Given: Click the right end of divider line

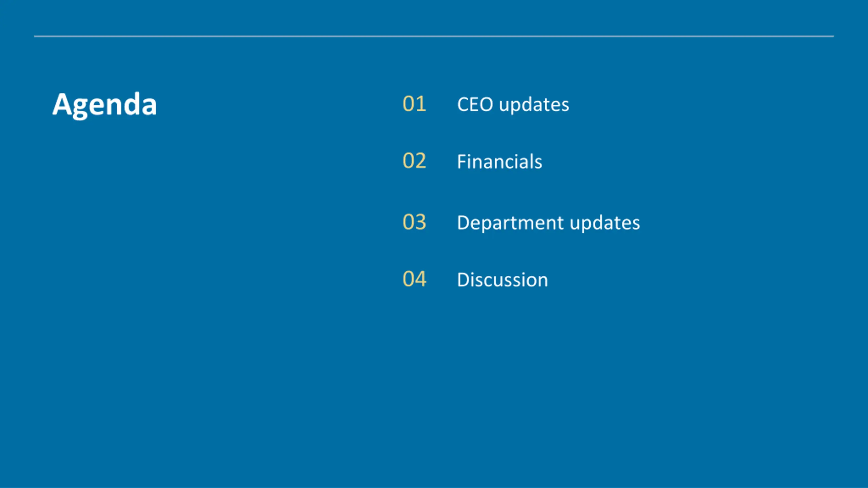Looking at the screenshot, I should pyautogui.click(x=832, y=36).
